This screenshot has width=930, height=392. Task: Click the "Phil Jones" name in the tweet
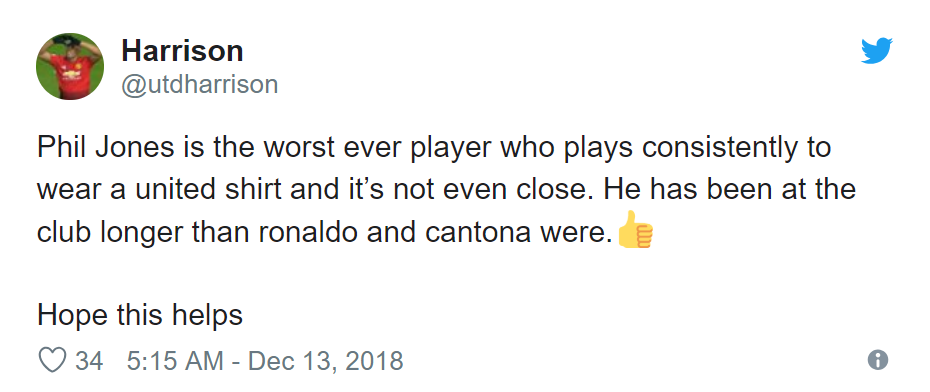pyautogui.click(x=106, y=148)
